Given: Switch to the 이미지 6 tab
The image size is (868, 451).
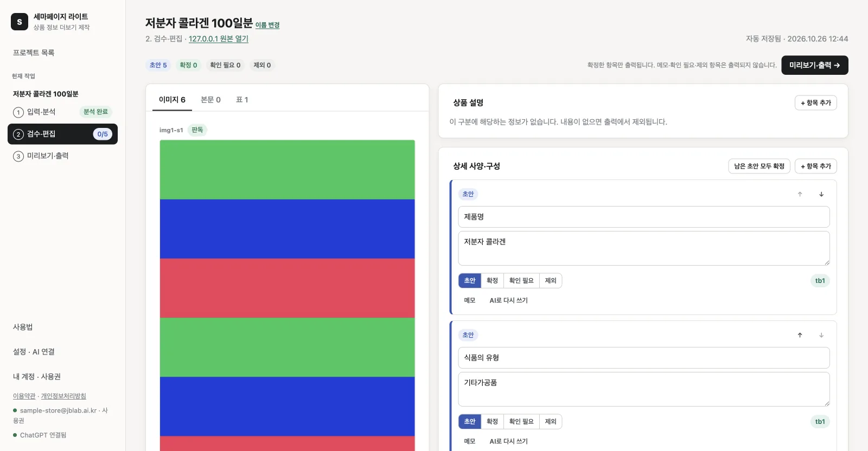Looking at the screenshot, I should coord(172,100).
